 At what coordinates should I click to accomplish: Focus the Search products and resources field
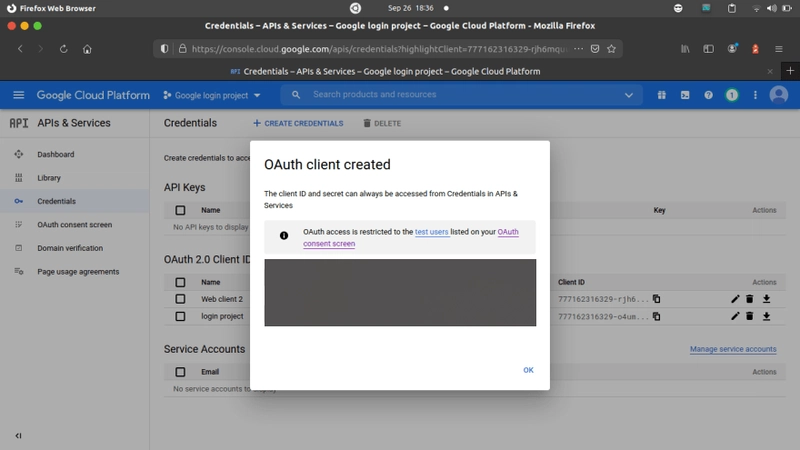[x=459, y=95]
